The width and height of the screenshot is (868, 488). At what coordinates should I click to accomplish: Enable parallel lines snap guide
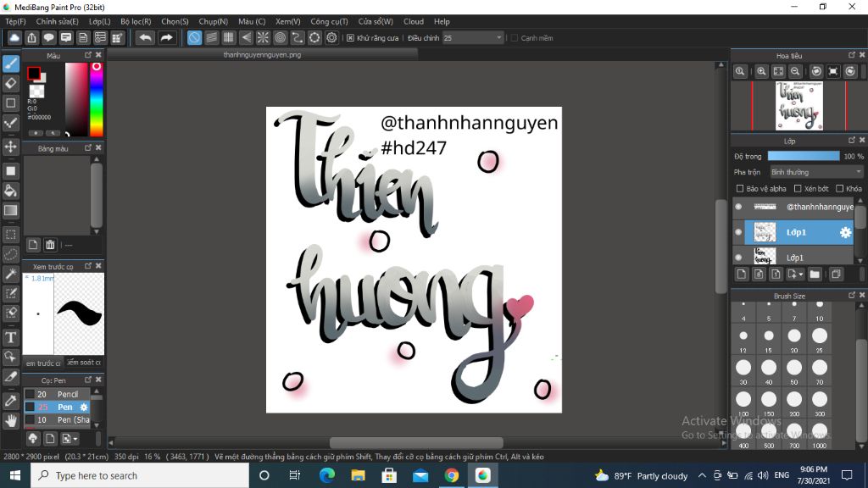click(211, 37)
